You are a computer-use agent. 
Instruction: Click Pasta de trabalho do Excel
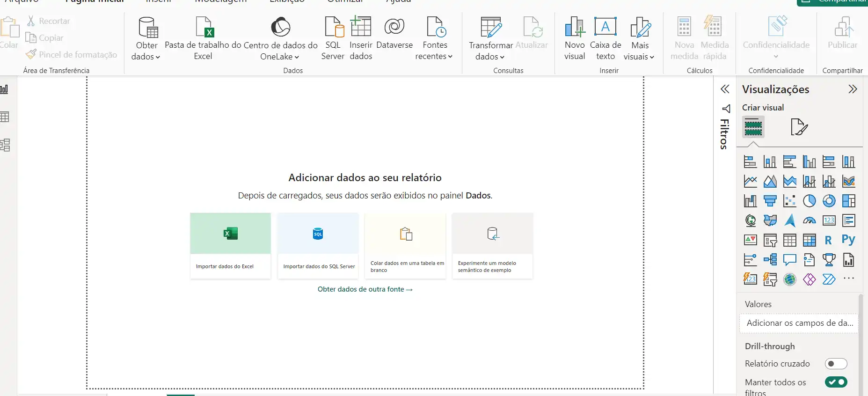(x=203, y=39)
